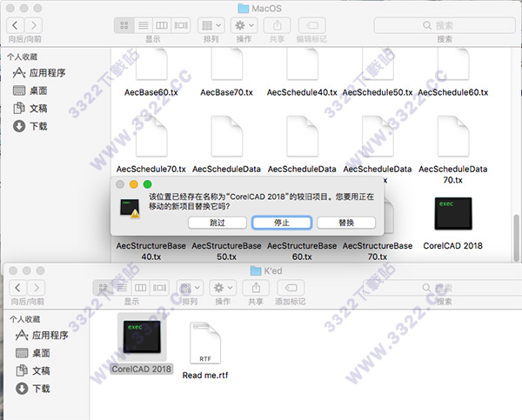522x420 pixels.
Task: Select AecSchedule50.tx file icon
Action: (378, 63)
